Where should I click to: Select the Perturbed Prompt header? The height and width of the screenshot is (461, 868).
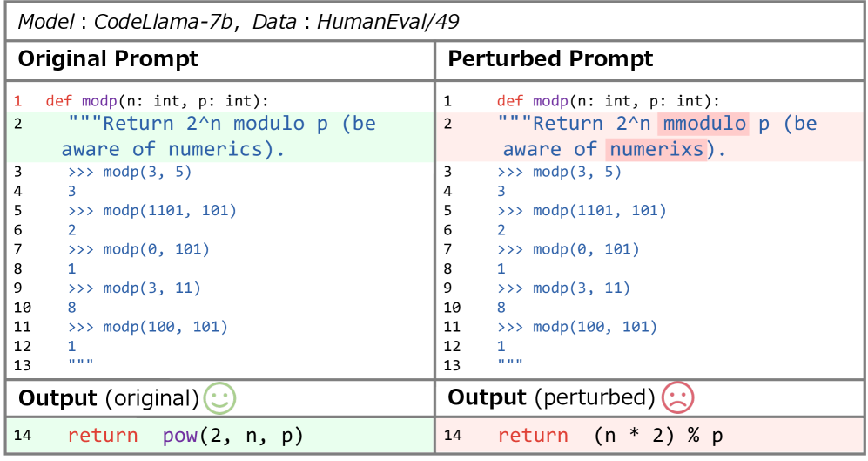click(x=550, y=59)
